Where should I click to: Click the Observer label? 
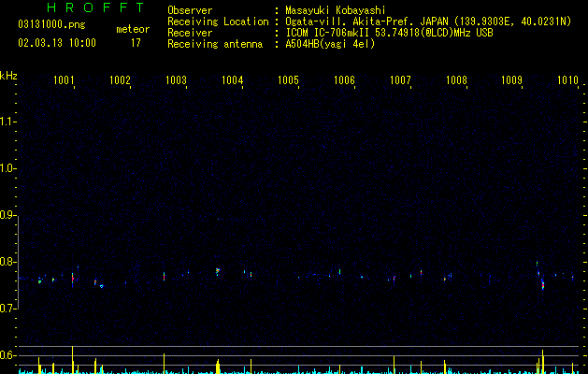(x=190, y=10)
